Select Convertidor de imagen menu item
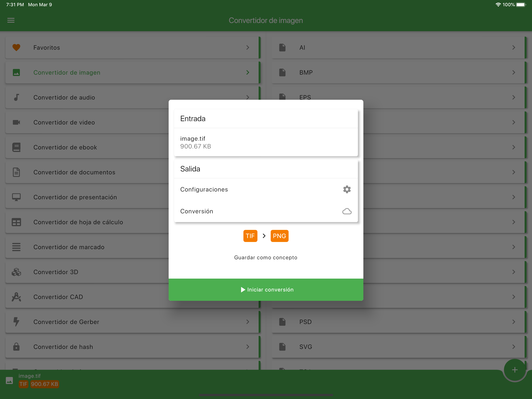The height and width of the screenshot is (399, 532). pos(67,72)
